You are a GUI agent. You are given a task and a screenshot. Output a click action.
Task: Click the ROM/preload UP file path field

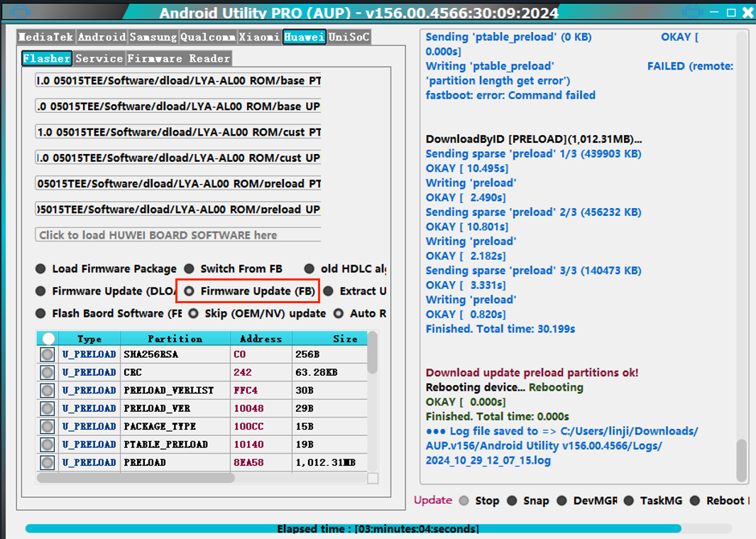(178, 209)
